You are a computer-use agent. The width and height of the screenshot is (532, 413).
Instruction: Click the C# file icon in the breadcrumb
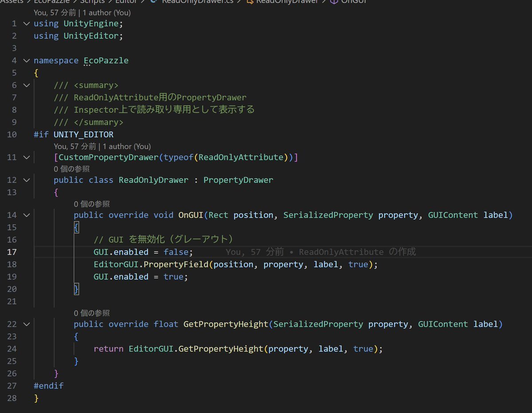pyautogui.click(x=153, y=1)
